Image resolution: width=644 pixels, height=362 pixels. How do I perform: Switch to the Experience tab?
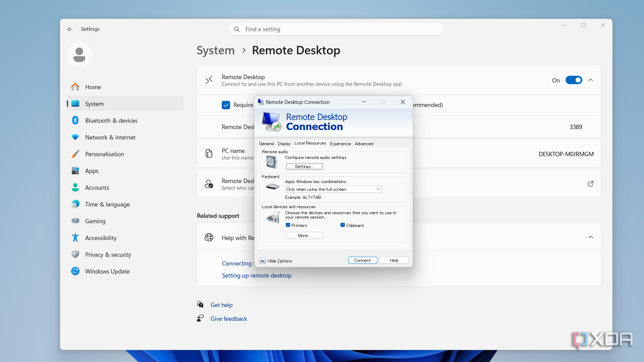pyautogui.click(x=340, y=143)
